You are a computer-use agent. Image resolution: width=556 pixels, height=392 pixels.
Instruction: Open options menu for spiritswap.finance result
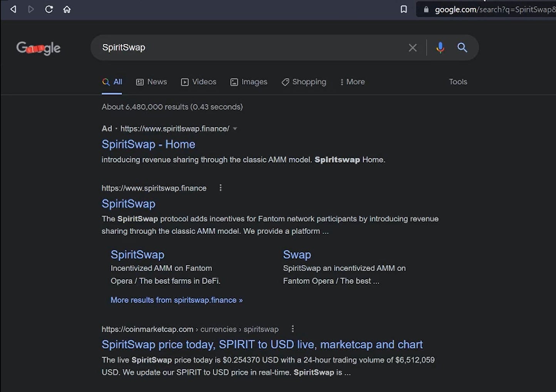coord(220,188)
